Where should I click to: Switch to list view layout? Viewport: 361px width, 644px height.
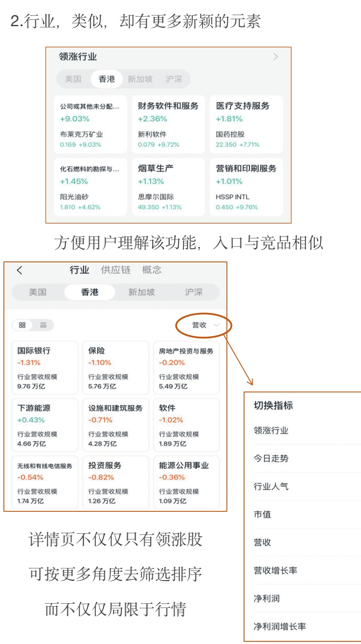[x=43, y=325]
